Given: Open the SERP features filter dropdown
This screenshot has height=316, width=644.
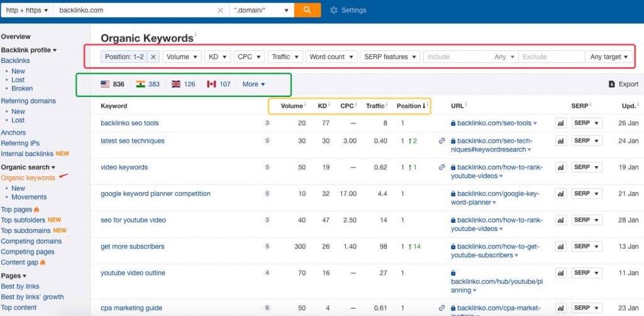Looking at the screenshot, I should (x=390, y=57).
